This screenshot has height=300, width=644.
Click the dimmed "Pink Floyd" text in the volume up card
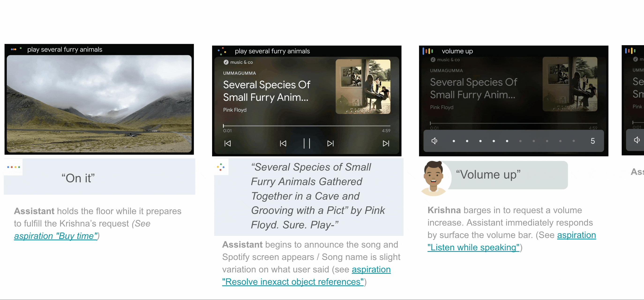(x=442, y=107)
